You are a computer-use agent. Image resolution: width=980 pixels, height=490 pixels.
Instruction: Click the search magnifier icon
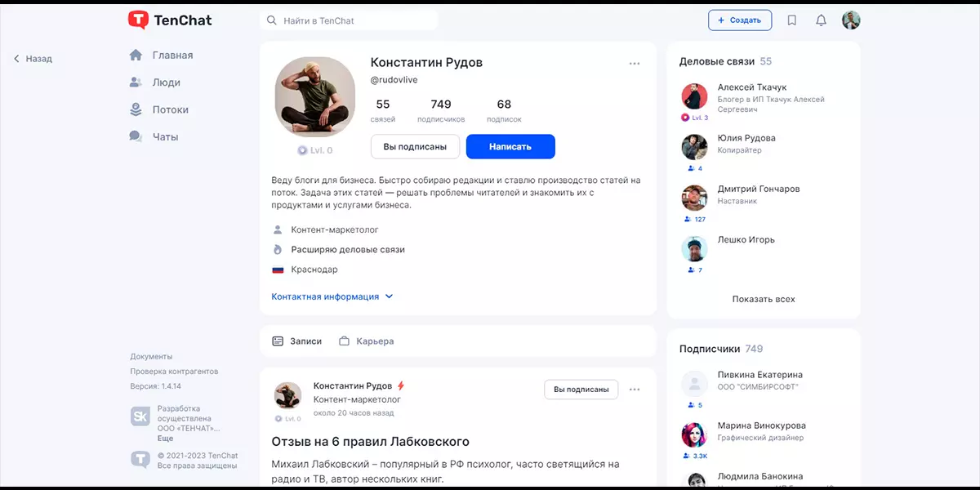coord(272,20)
